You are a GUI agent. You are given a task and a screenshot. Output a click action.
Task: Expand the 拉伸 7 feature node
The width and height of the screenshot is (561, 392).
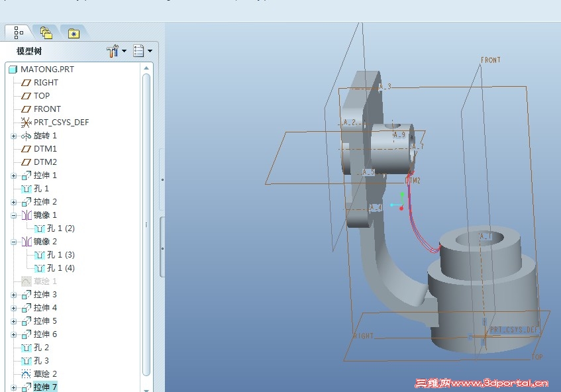click(14, 387)
